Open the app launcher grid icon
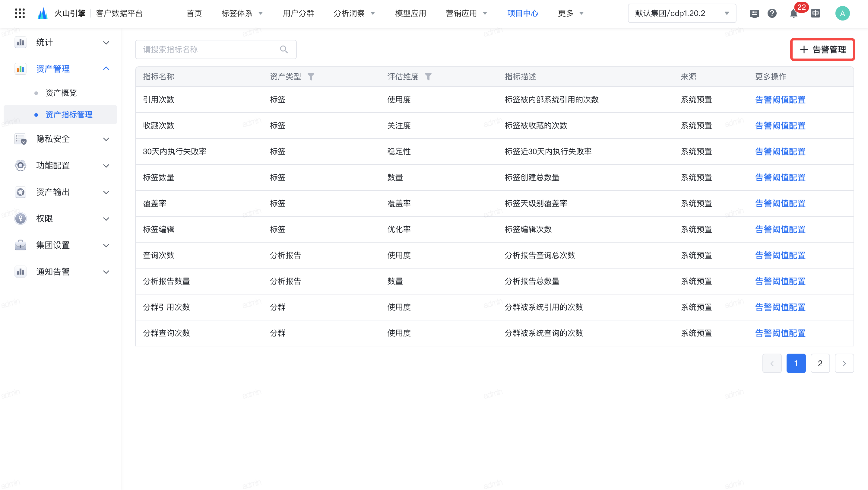 (x=20, y=13)
